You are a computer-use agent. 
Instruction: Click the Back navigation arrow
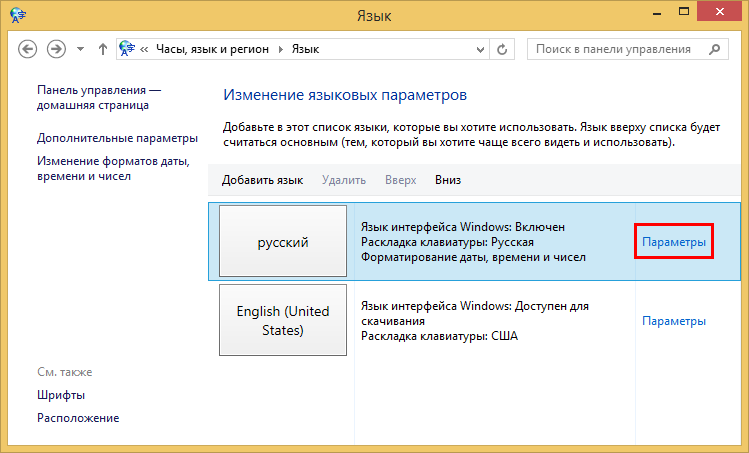click(x=28, y=49)
